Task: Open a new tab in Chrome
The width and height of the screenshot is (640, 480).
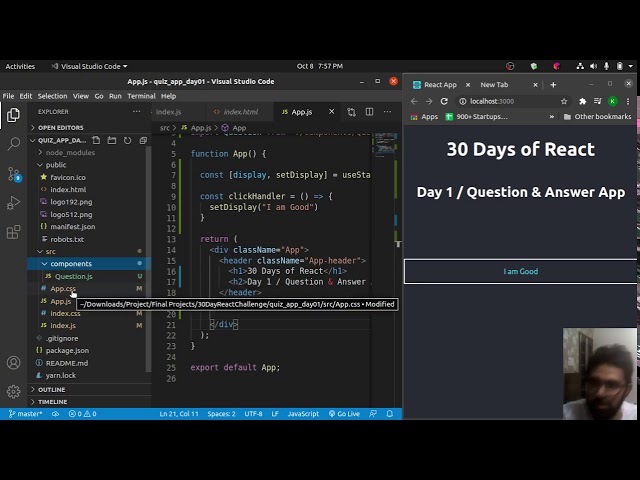Action: [x=553, y=85]
